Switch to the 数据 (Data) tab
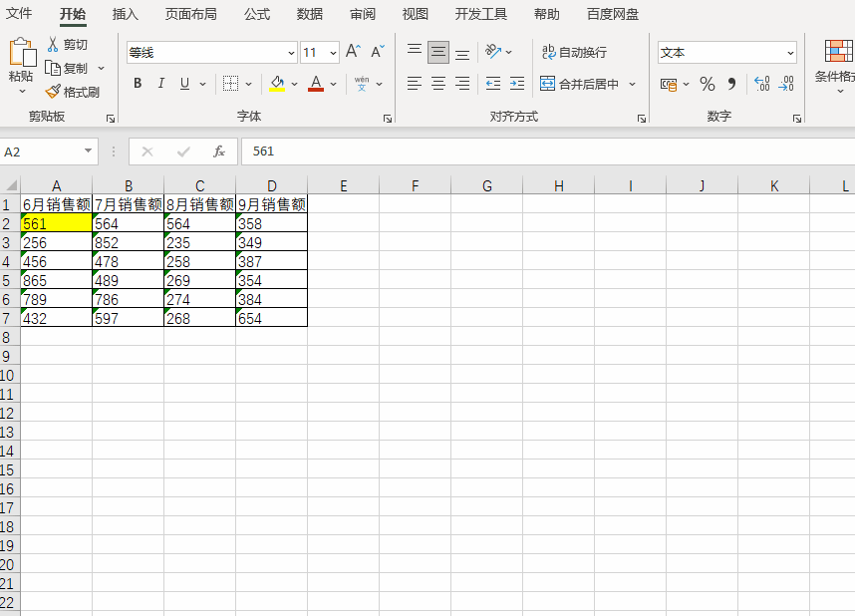The height and width of the screenshot is (616, 855). pos(310,14)
